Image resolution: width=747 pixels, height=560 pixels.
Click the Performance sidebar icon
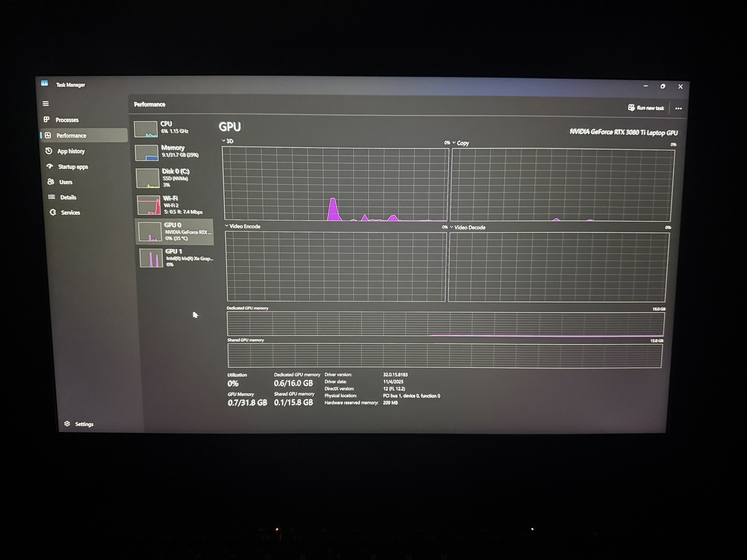[48, 135]
